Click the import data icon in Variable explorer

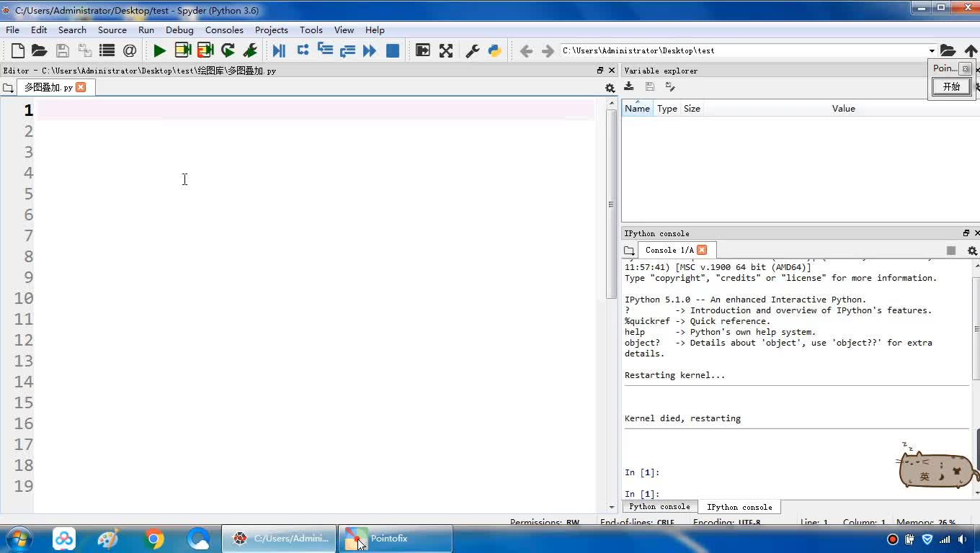click(x=629, y=86)
